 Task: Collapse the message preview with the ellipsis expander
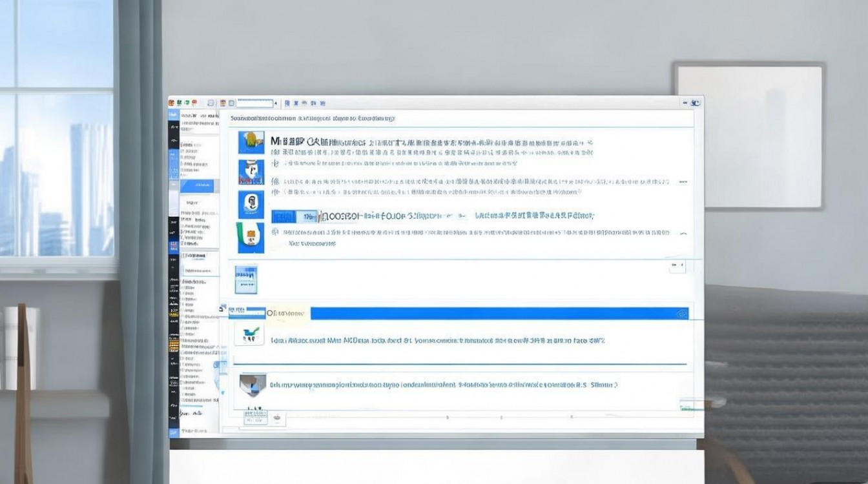pos(685,183)
